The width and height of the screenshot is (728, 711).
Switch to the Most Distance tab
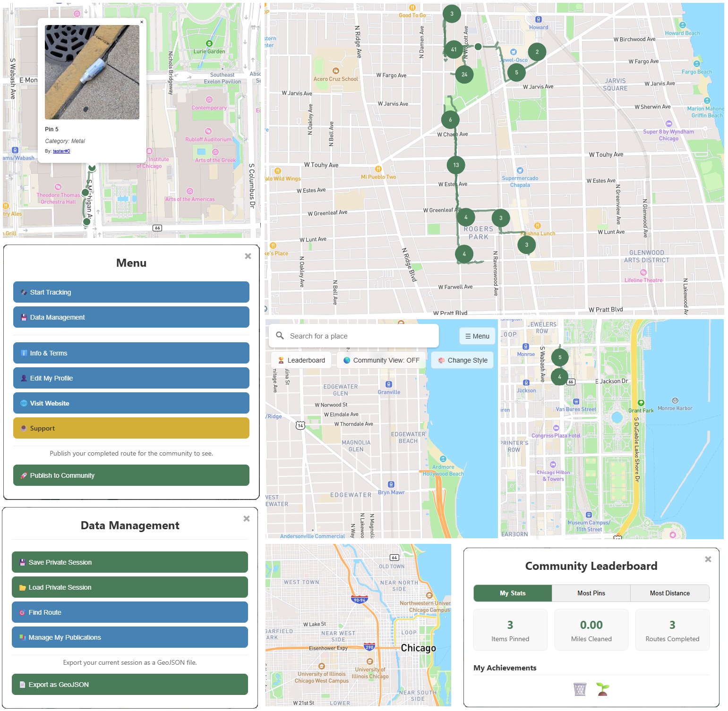670,593
